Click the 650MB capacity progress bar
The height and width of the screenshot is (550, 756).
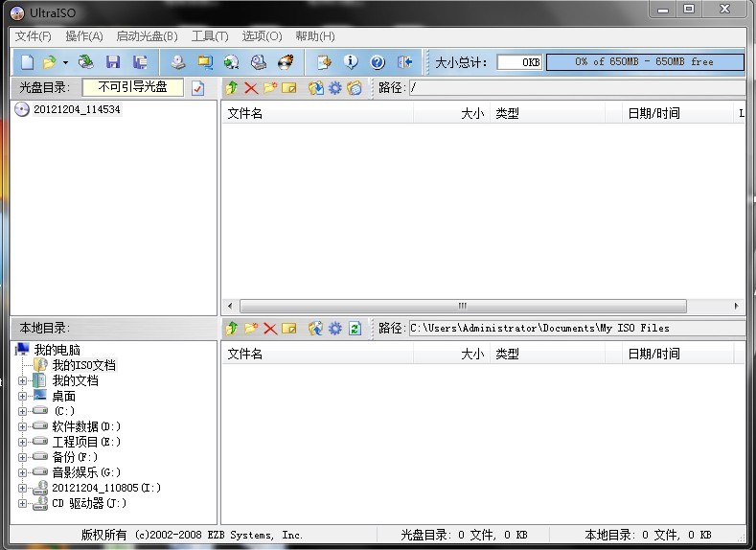click(x=644, y=62)
